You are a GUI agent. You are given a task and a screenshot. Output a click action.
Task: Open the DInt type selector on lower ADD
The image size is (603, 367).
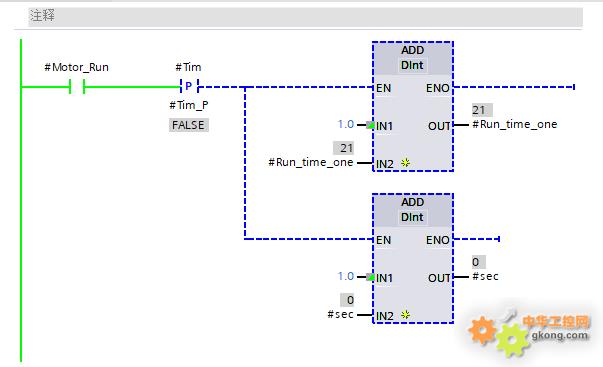point(412,217)
